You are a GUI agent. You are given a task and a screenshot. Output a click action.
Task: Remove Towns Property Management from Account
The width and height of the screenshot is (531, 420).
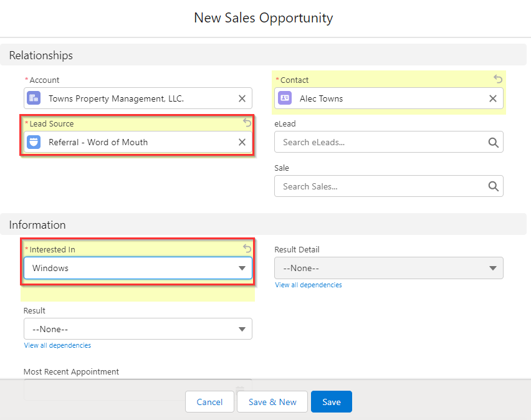(242, 98)
